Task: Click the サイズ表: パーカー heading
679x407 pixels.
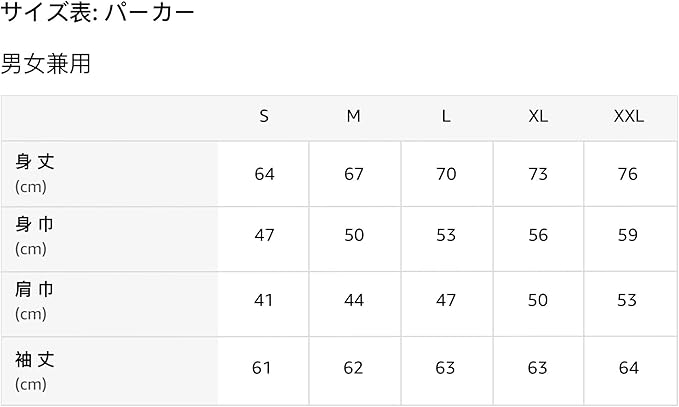Action: click(98, 14)
